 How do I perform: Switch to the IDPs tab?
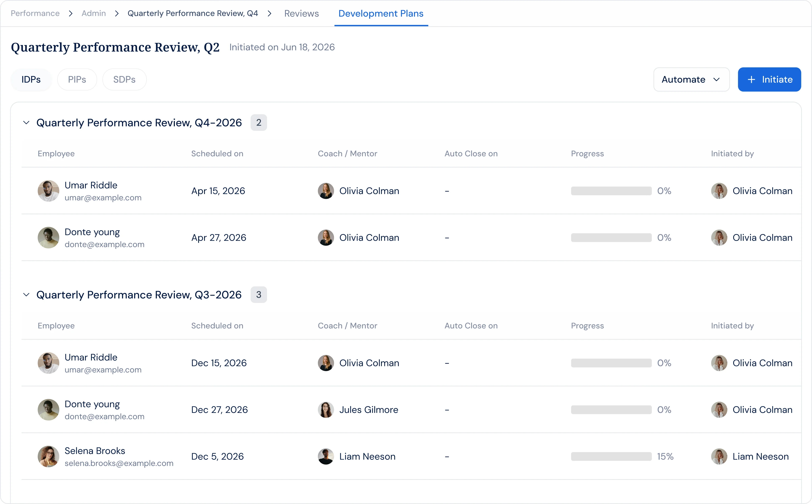click(x=31, y=79)
